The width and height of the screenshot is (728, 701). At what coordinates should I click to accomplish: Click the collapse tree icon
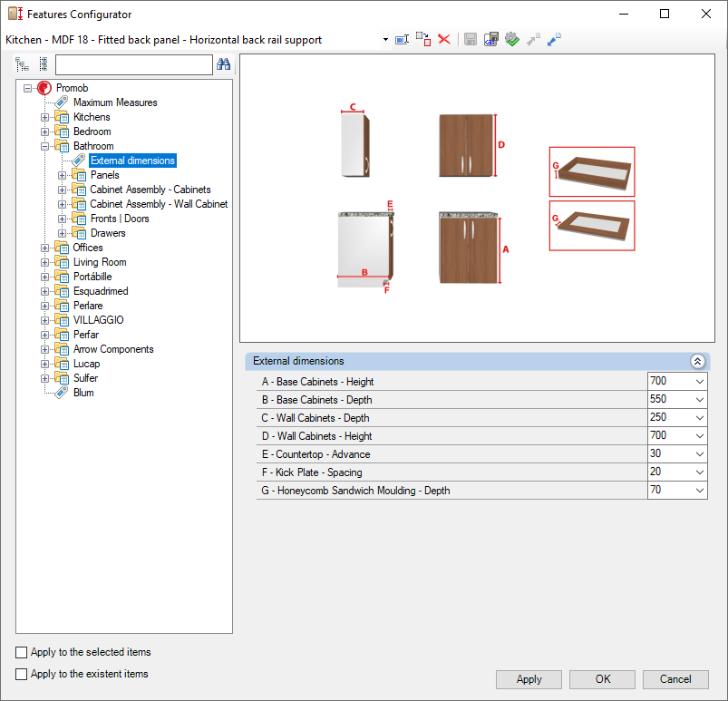(44, 64)
